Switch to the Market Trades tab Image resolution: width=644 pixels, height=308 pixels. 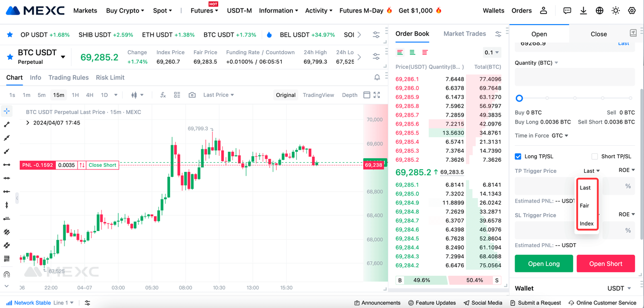click(464, 34)
